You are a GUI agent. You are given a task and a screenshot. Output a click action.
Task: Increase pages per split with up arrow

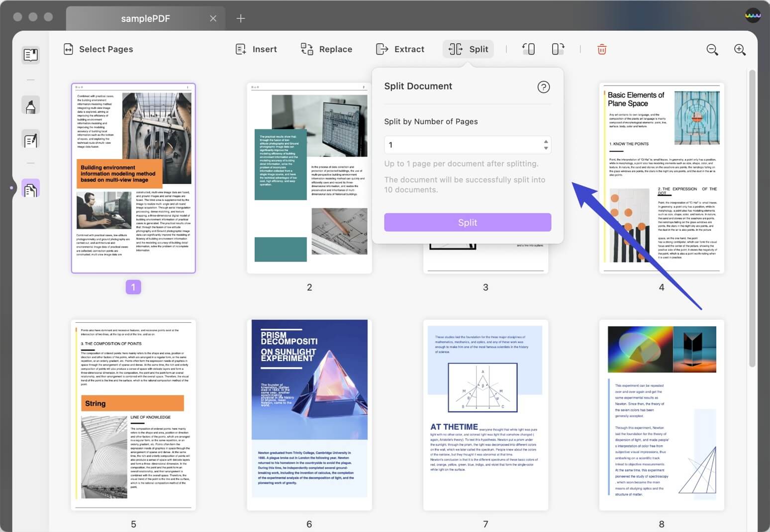[x=546, y=142]
